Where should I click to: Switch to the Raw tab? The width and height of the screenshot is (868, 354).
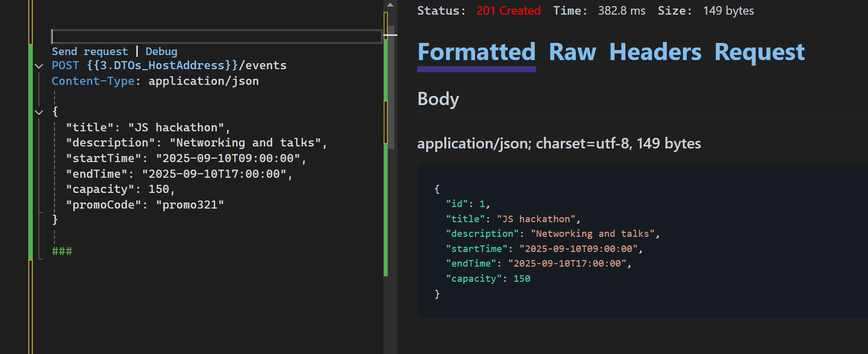[x=572, y=52]
